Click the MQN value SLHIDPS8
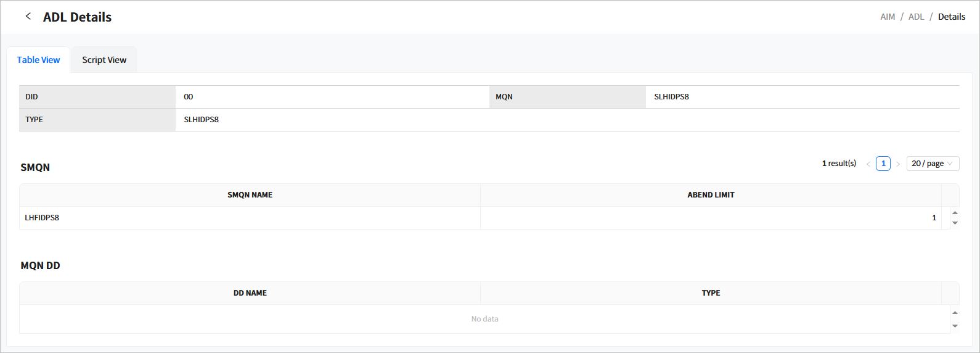Image resolution: width=980 pixels, height=353 pixels. (x=671, y=97)
